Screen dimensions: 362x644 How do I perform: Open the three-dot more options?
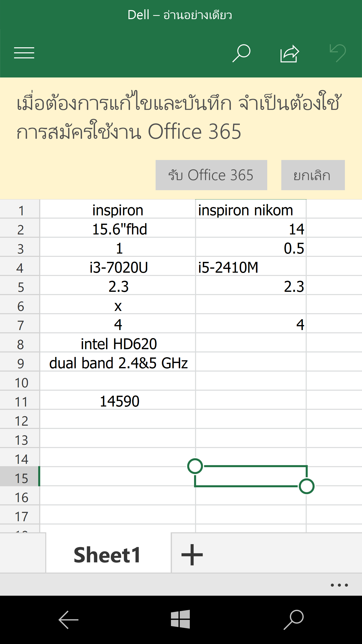pyautogui.click(x=339, y=585)
